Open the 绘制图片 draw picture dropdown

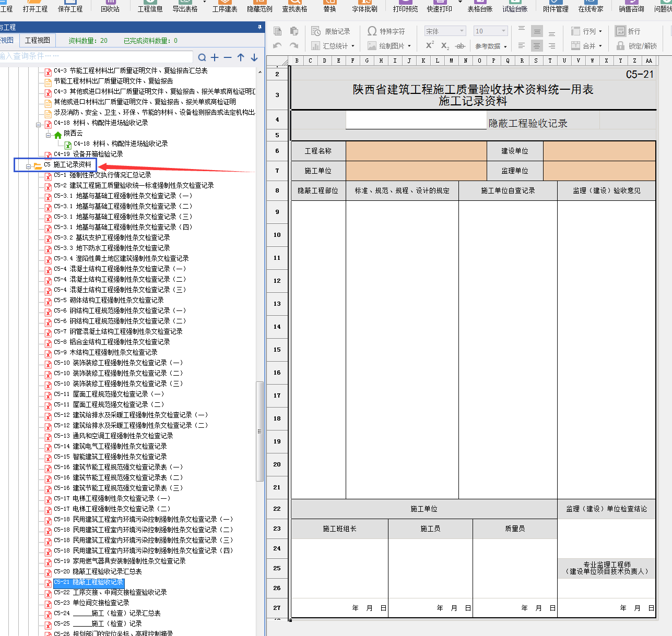390,46
